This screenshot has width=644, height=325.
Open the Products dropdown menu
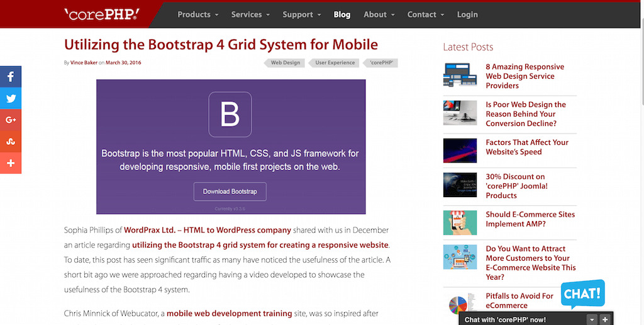[x=198, y=14]
